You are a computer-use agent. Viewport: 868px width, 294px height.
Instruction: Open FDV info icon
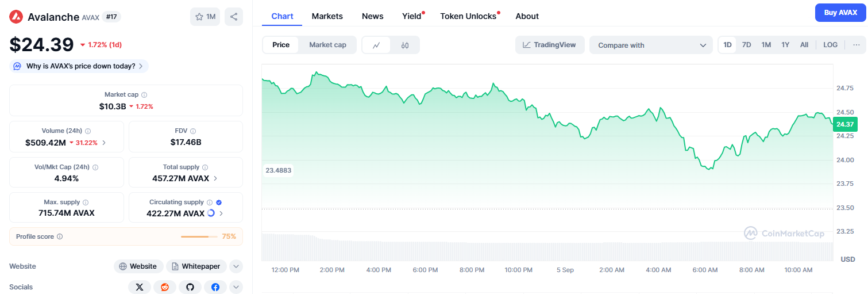click(193, 131)
